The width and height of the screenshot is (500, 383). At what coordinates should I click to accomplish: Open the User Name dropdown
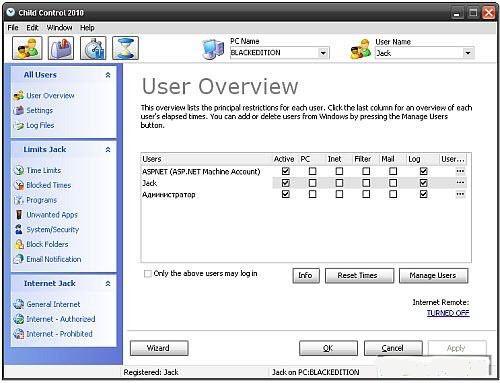[468, 53]
